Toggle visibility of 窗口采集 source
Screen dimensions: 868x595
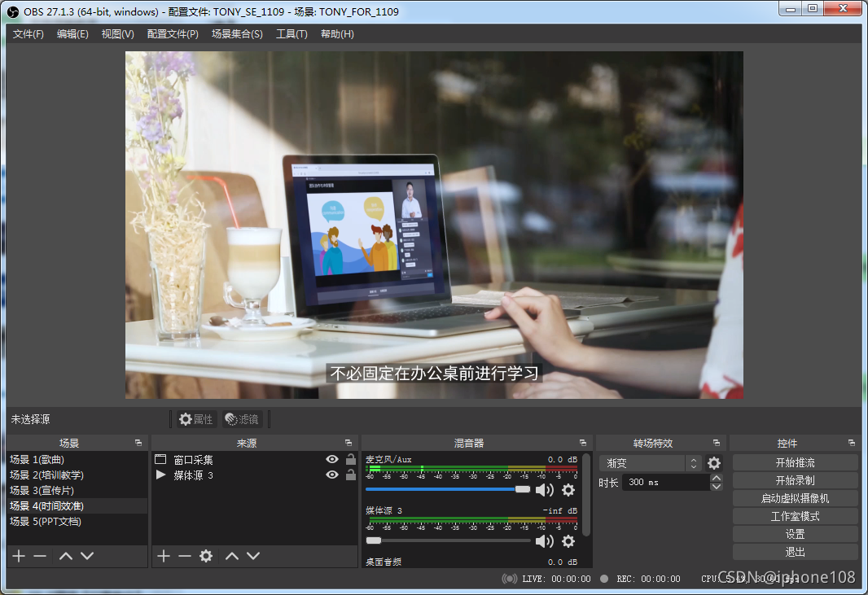click(x=332, y=459)
